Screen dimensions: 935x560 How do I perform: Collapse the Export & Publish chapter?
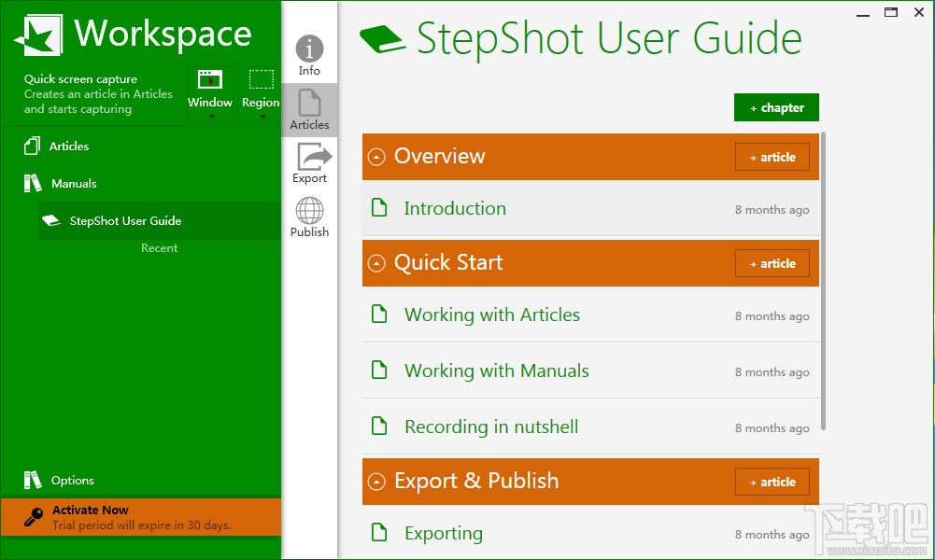(x=376, y=483)
